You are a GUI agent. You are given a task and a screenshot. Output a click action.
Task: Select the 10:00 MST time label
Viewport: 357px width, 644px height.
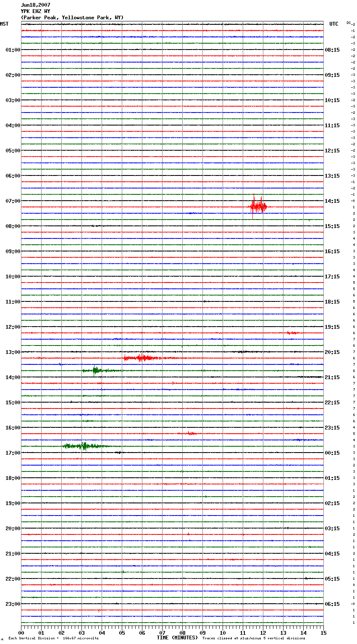click(x=13, y=277)
